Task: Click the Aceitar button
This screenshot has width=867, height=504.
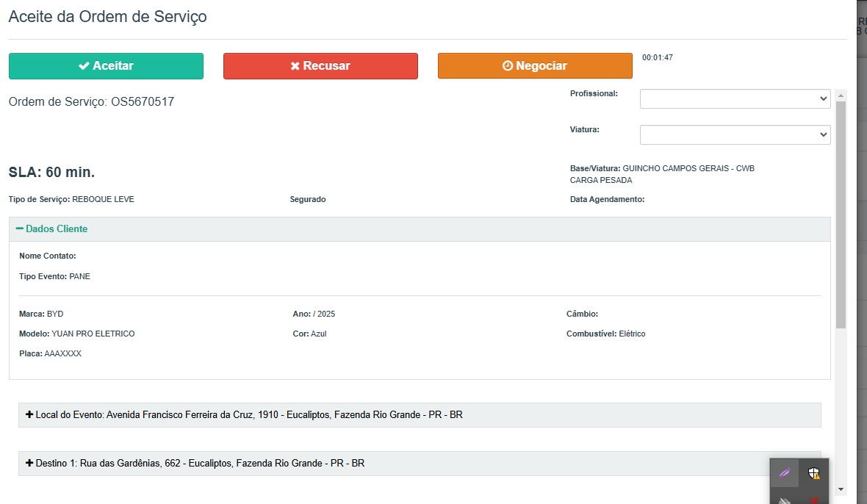Action: (x=106, y=66)
